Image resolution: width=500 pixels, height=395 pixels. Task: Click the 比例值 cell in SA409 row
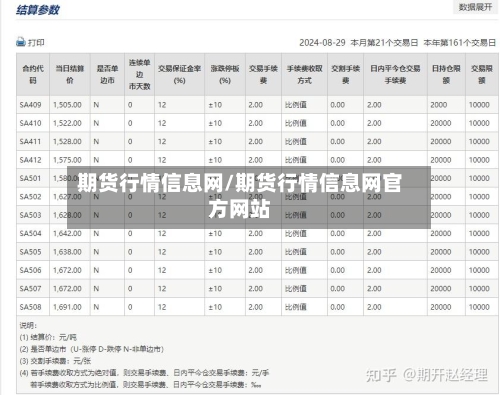[x=296, y=105]
